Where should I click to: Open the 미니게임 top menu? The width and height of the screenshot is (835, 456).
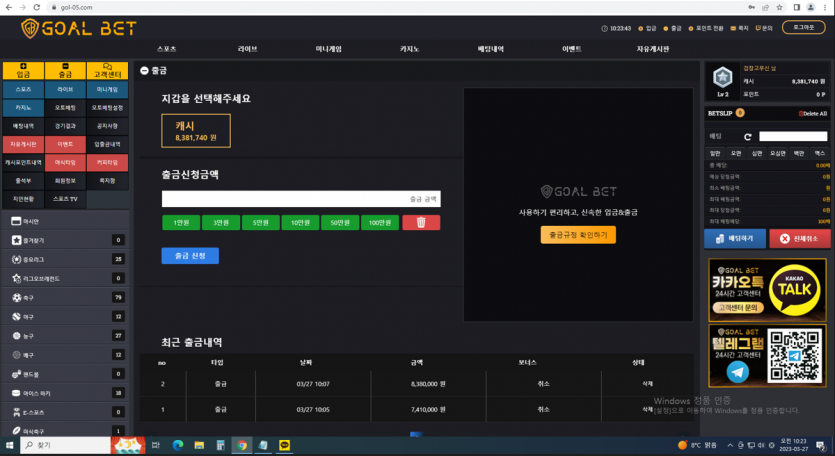click(329, 48)
